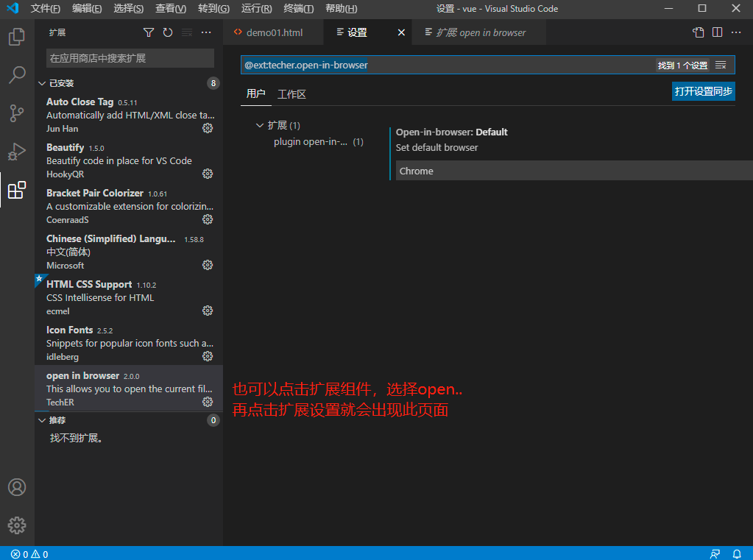
Task: Focus the 在应用商店中搜索扩展 search field
Action: [x=130, y=58]
